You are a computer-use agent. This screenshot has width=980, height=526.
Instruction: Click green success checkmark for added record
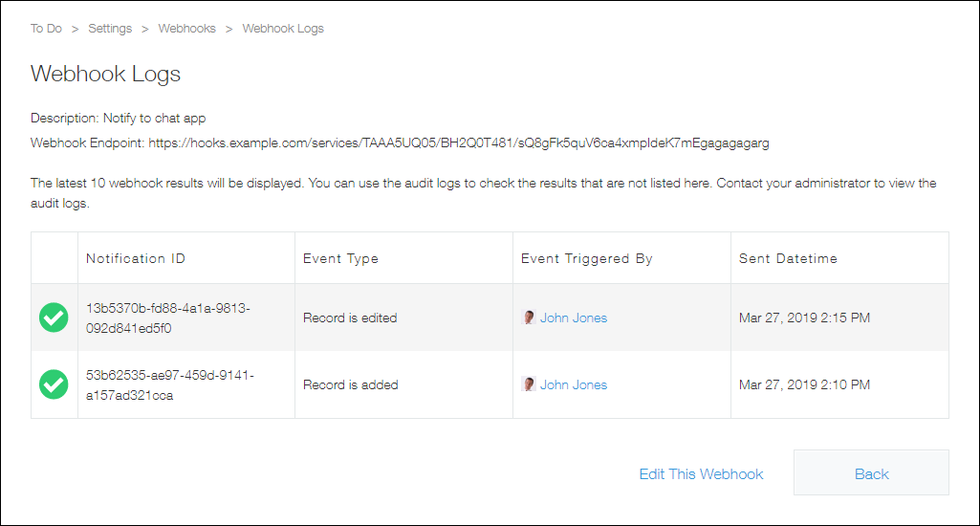[x=54, y=384]
